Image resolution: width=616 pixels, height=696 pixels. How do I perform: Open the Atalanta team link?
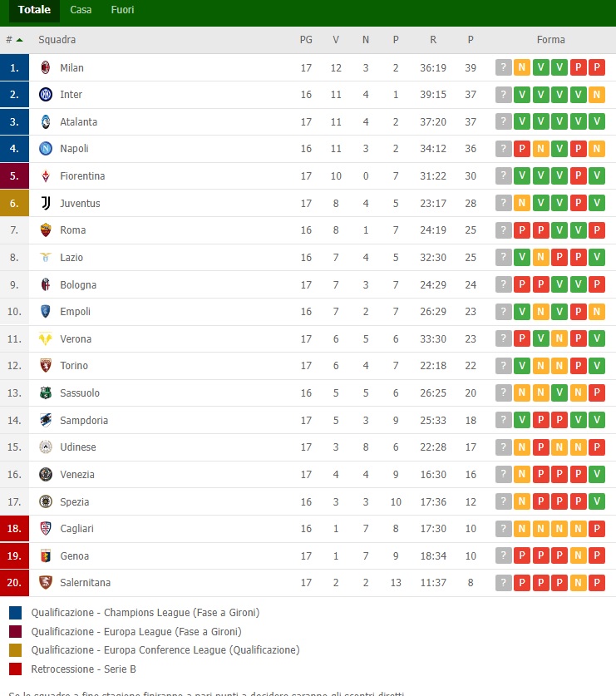78,122
